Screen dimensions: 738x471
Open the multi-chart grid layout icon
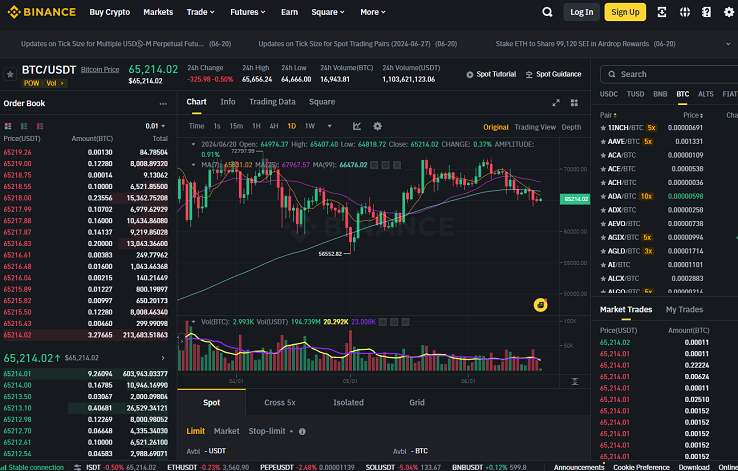click(574, 103)
